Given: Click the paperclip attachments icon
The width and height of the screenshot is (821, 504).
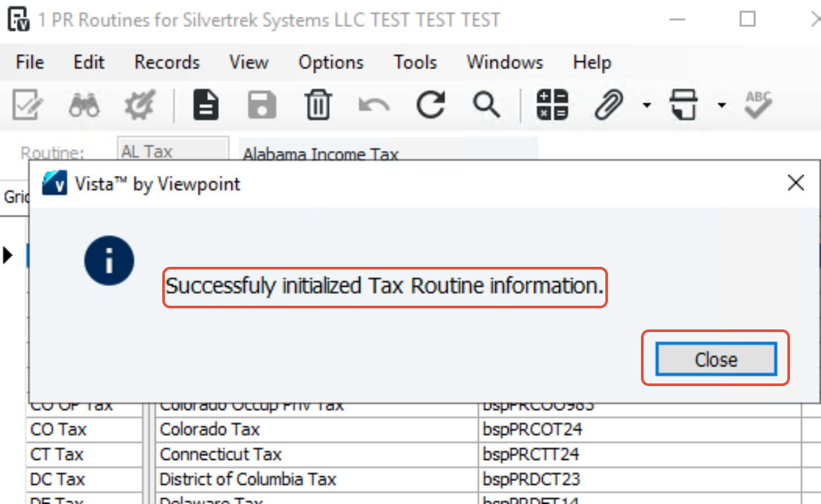Looking at the screenshot, I should (609, 105).
